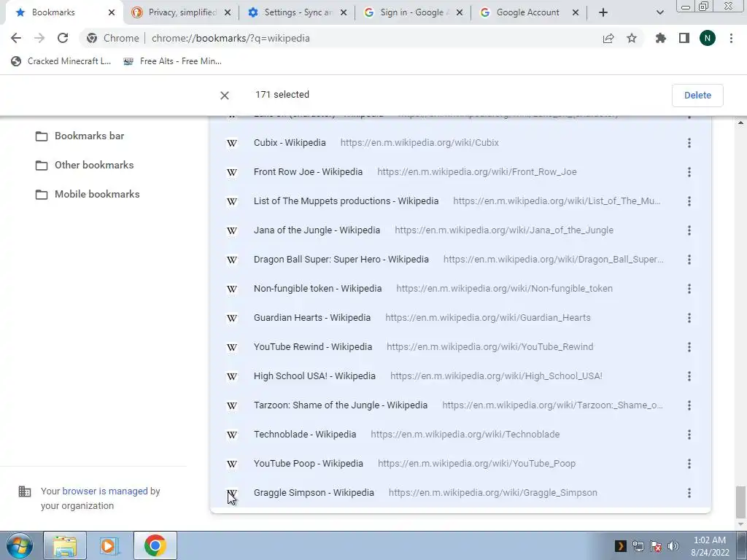Select the Graggle Simpson - Wikipedia row
This screenshot has width=747, height=560.
click(460, 493)
